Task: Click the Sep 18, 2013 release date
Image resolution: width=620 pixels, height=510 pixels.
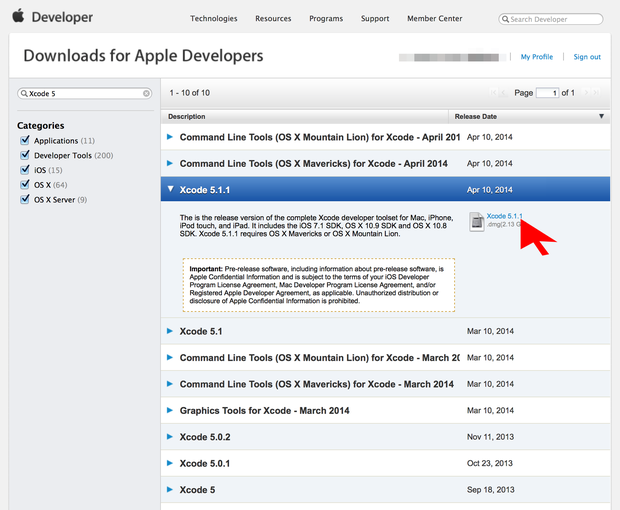Action: 491,489
